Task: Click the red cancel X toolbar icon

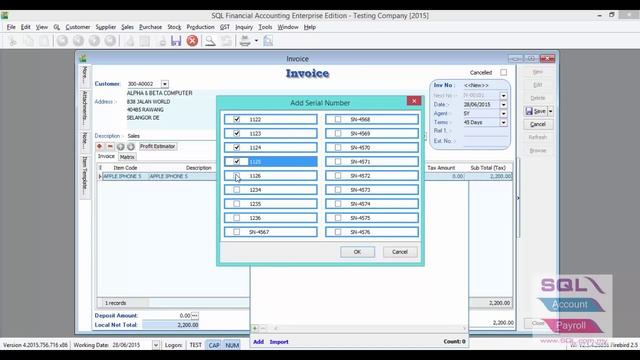Action: pyautogui.click(x=192, y=41)
